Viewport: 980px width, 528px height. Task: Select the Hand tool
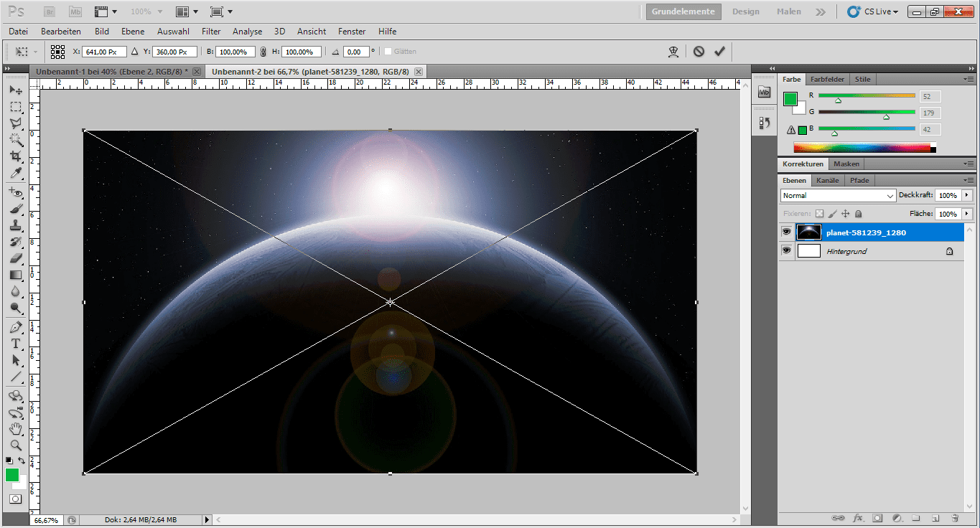pyautogui.click(x=15, y=429)
